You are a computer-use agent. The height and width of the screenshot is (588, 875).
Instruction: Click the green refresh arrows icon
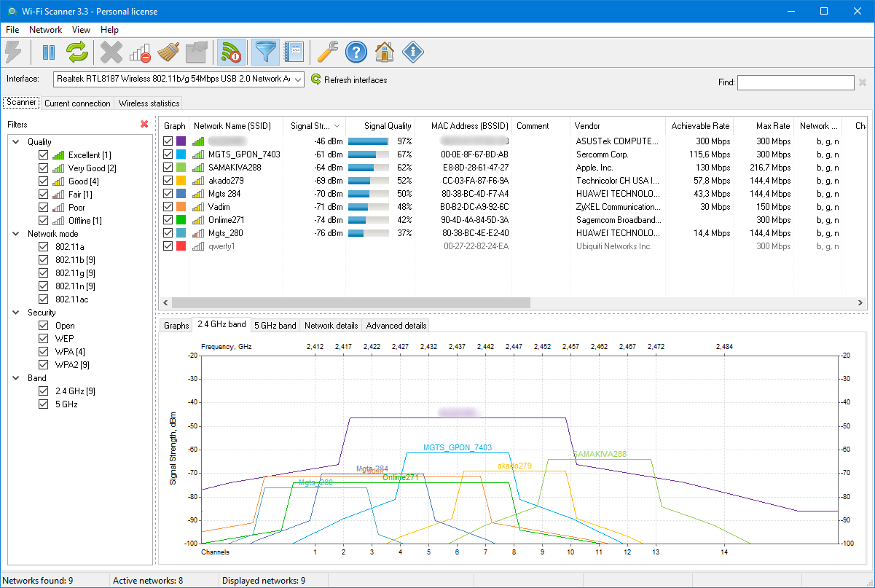(x=77, y=52)
